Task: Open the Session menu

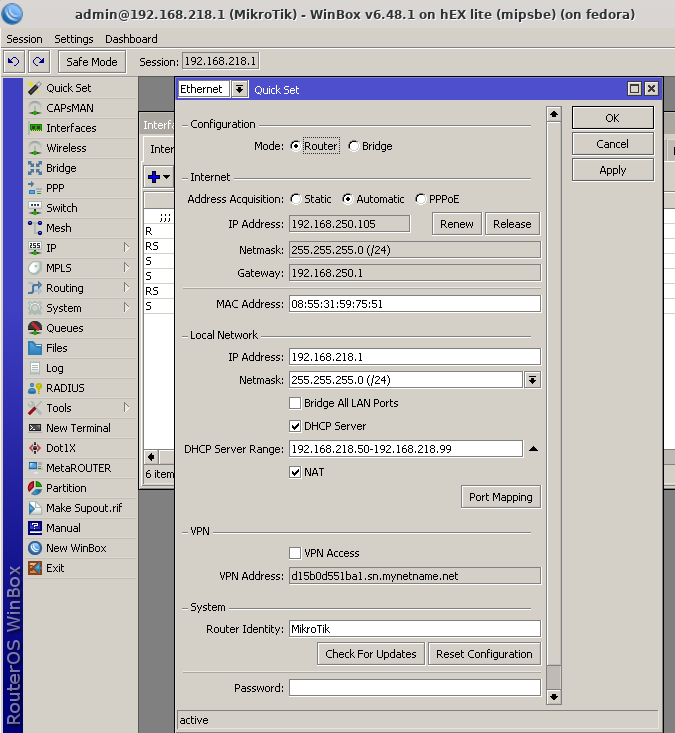Action: point(24,39)
